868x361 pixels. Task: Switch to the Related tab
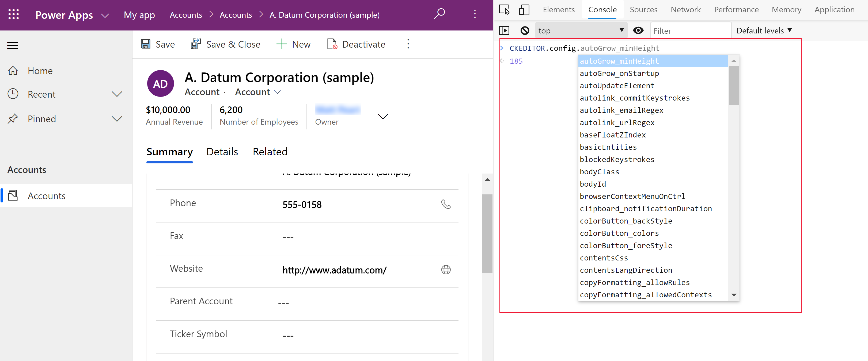pyautogui.click(x=270, y=151)
